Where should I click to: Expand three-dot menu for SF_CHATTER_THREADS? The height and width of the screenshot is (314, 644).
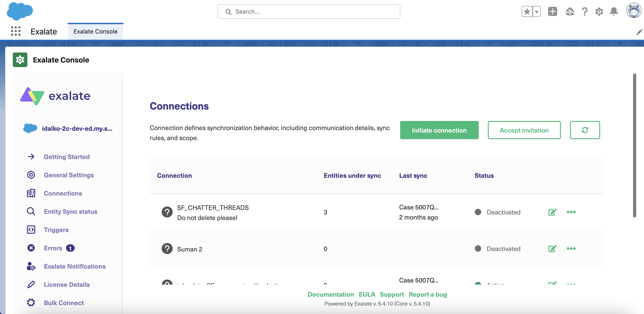pos(571,212)
